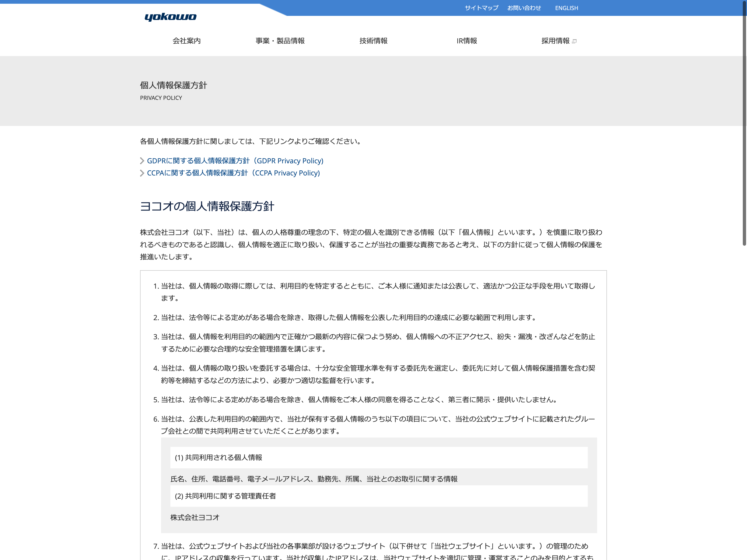Click the ヨコオの個人情報保護方針 heading
The width and height of the screenshot is (747, 560).
[207, 206]
